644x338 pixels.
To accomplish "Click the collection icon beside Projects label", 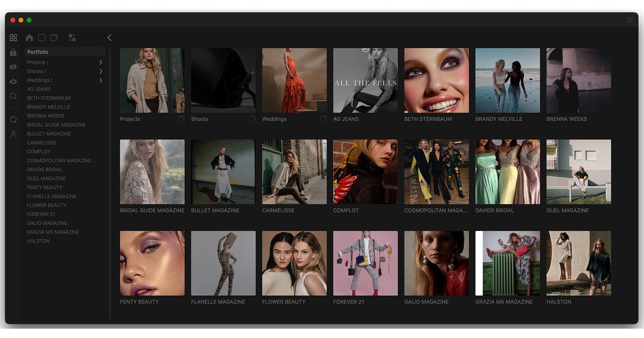I will (182, 119).
